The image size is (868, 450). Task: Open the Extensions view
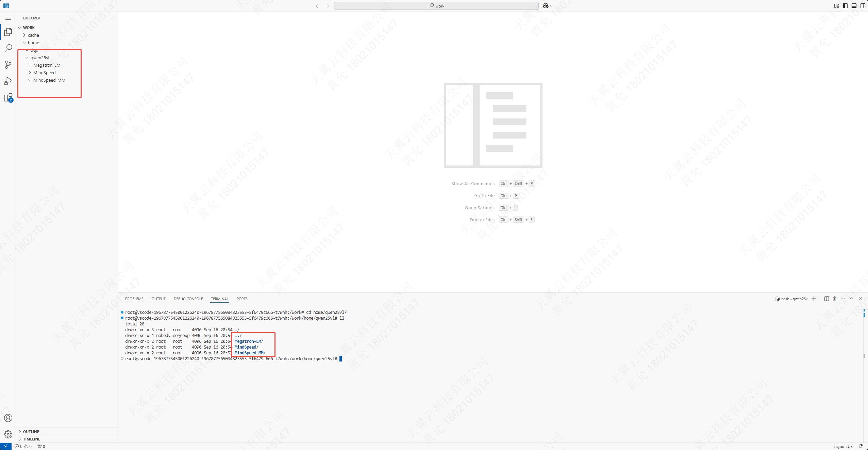tap(8, 98)
